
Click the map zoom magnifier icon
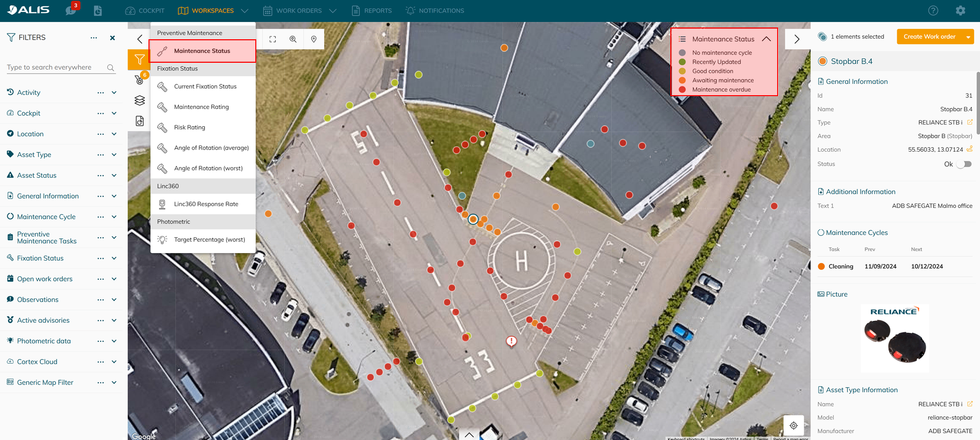point(293,39)
